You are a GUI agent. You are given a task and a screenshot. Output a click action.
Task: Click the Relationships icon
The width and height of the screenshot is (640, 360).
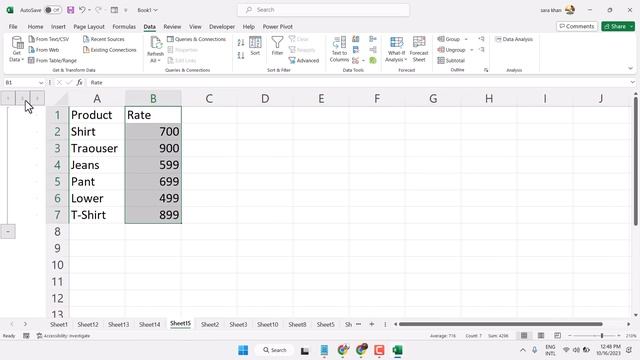coord(373,50)
